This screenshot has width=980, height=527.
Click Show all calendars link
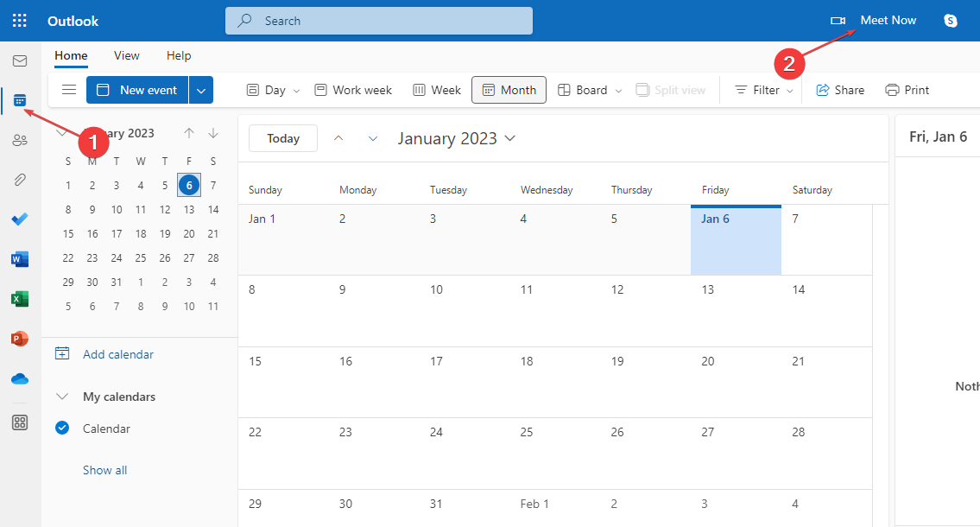pos(105,470)
